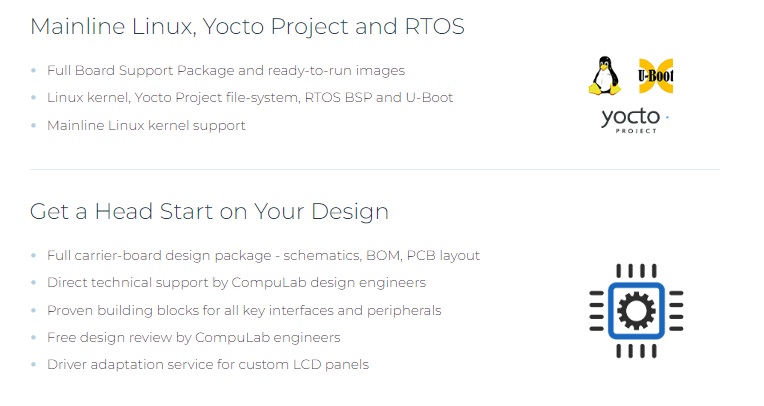Viewport: 764px width, 406px height.
Task: Click "Mainline Linux kernel support" item
Action: coord(146,126)
